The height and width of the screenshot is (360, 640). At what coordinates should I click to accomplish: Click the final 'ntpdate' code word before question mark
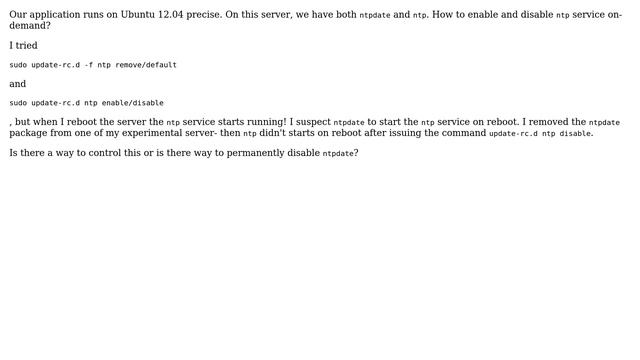338,153
